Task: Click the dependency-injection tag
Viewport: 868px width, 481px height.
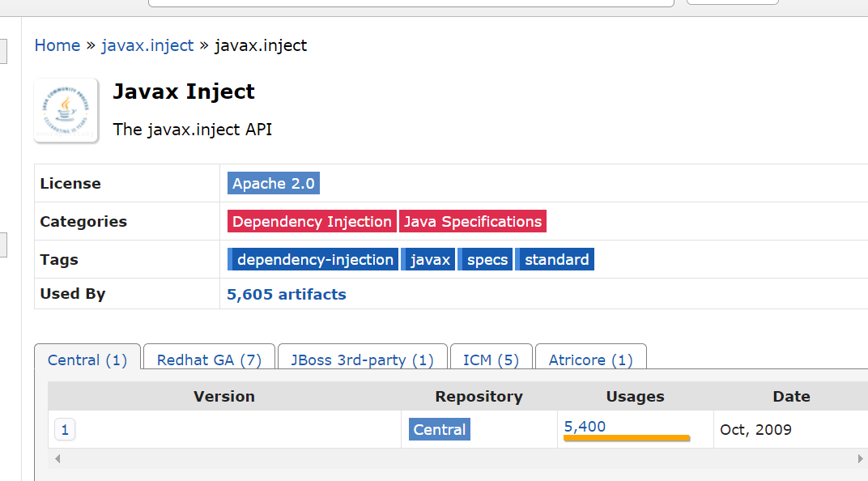Action: (x=313, y=260)
